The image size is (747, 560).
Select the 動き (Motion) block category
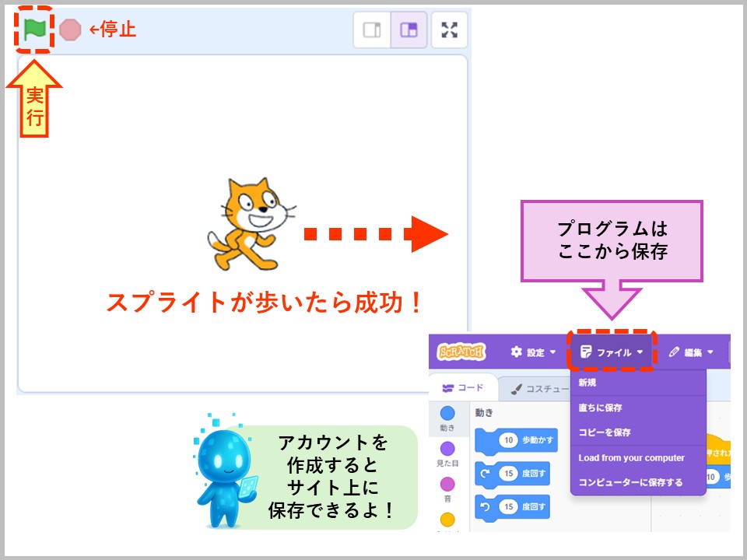[x=447, y=413]
